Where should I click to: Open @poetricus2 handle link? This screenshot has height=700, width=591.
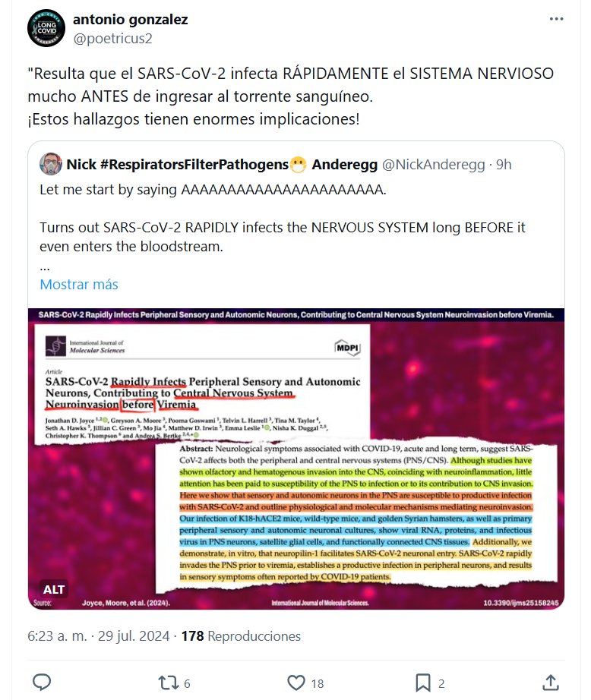(112, 39)
